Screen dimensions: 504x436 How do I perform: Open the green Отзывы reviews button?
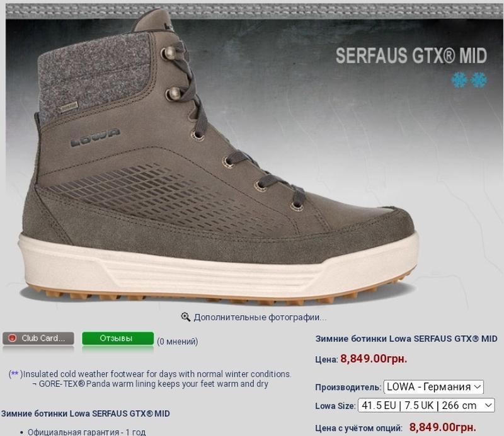click(x=118, y=338)
